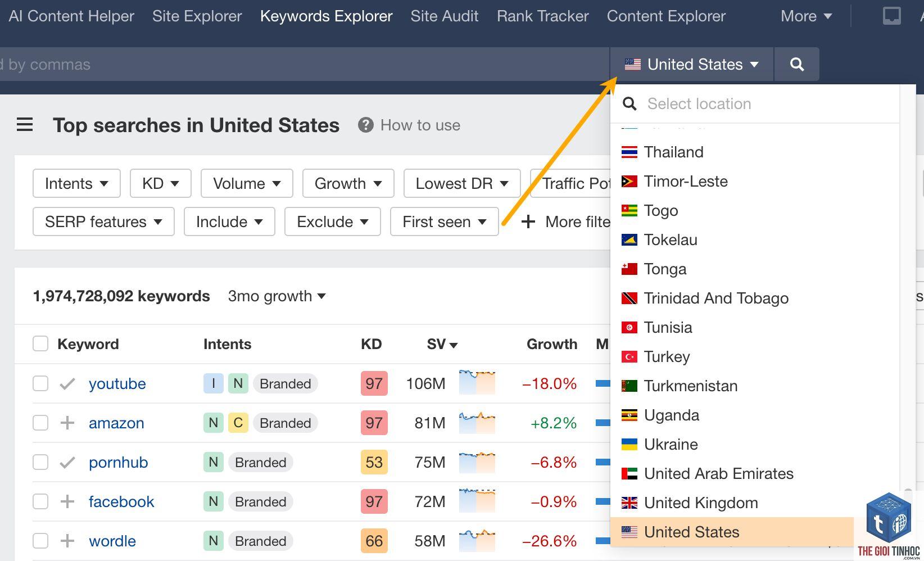Open the wordle keyword link
The width and height of the screenshot is (924, 561).
coord(112,541)
